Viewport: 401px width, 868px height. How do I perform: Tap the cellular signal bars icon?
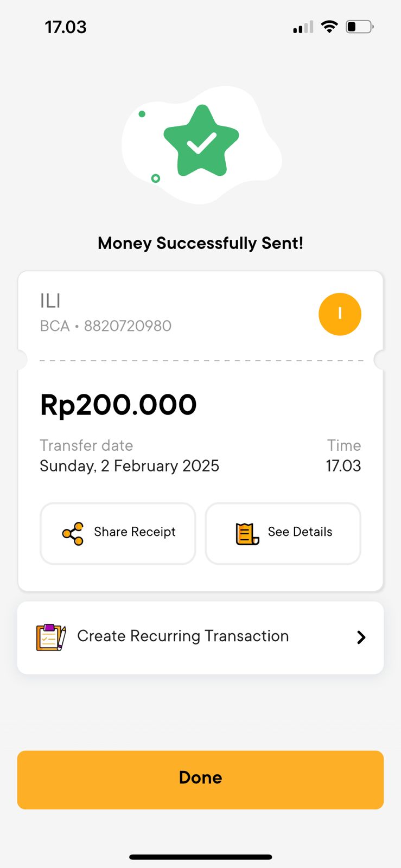pos(303,27)
